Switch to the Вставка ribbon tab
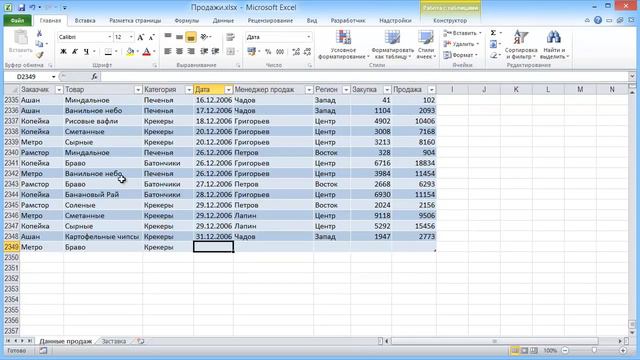The image size is (640, 360). [85, 20]
